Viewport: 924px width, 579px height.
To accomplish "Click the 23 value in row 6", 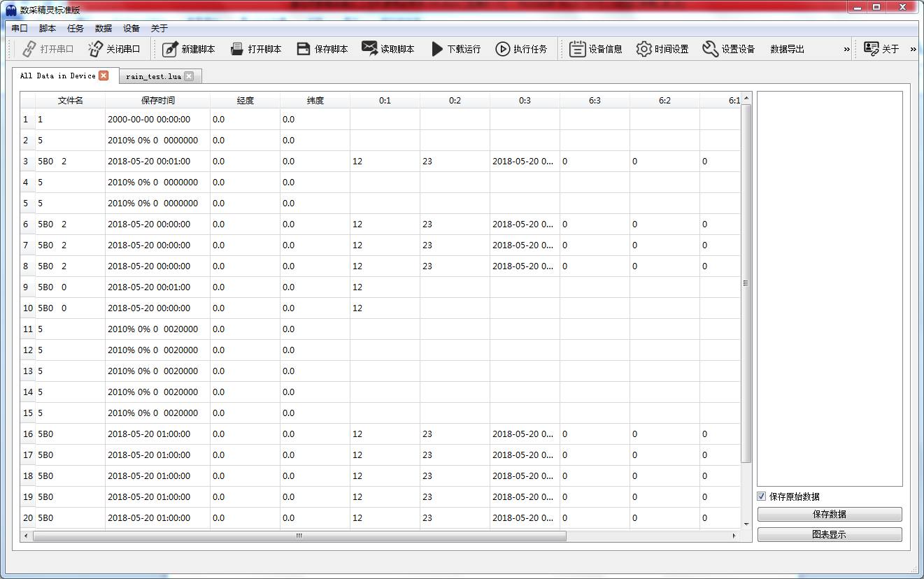I will (x=455, y=224).
